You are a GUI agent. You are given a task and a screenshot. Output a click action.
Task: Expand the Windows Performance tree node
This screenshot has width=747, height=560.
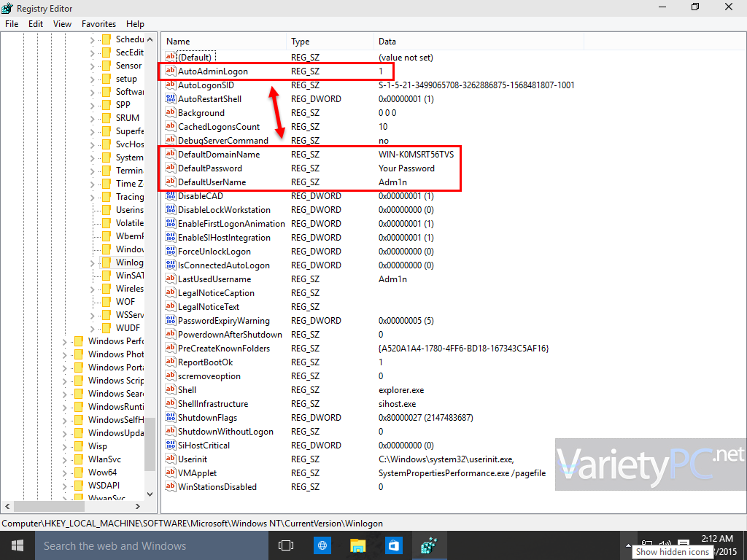[x=64, y=341]
